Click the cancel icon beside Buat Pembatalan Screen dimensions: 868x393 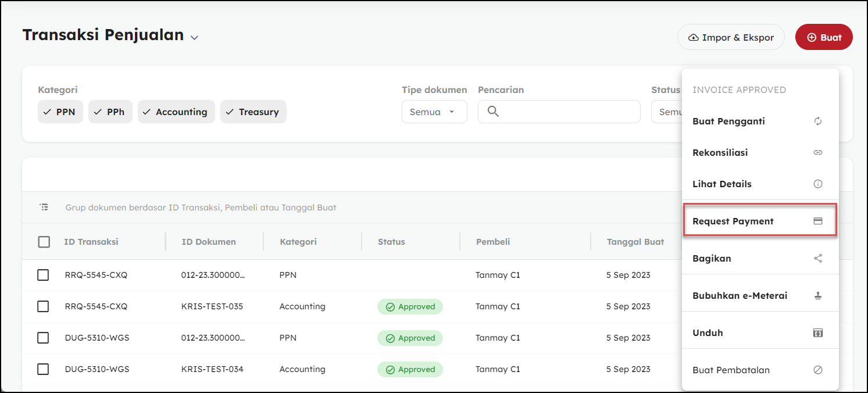point(817,370)
